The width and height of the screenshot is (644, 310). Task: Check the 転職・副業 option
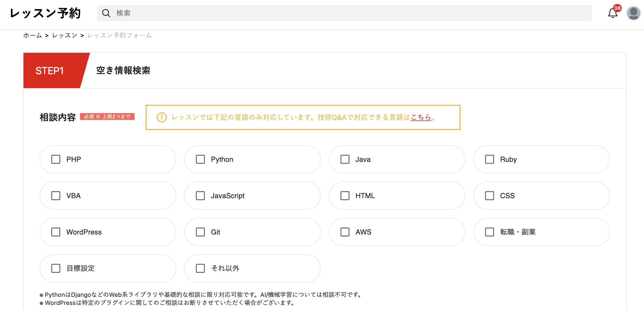coord(489,232)
